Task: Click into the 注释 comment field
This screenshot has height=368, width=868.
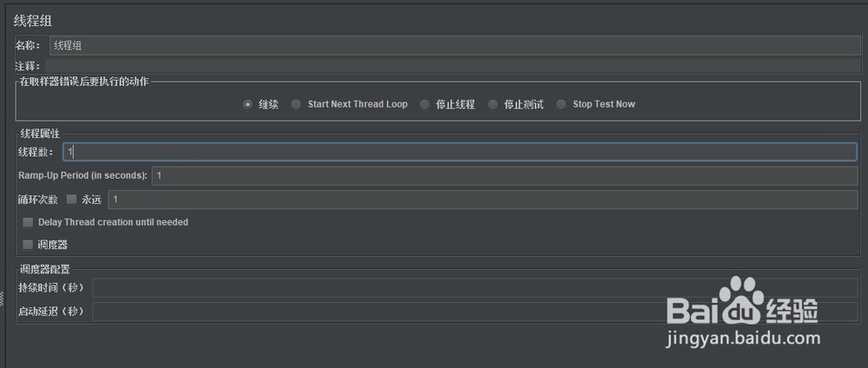Action: click(x=452, y=66)
